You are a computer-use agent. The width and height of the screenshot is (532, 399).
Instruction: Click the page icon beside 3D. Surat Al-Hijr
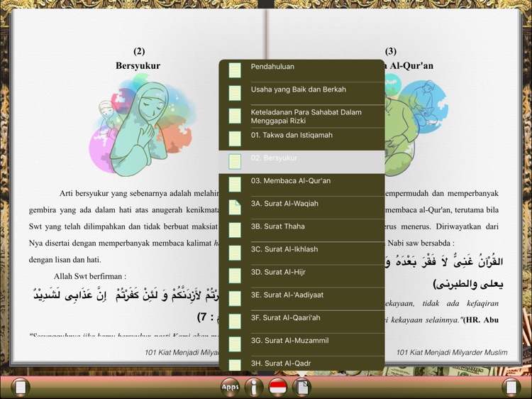235,275
